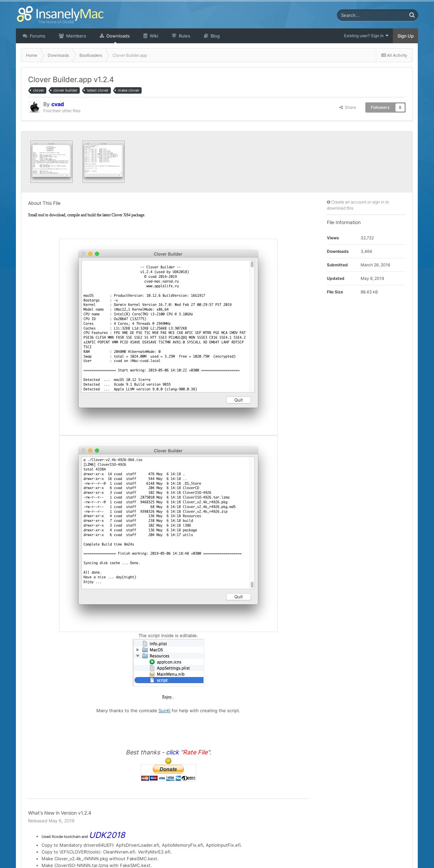Viewport: 434px width, 868px height.
Task: Open second screenshot thumbnail
Action: 103,162
